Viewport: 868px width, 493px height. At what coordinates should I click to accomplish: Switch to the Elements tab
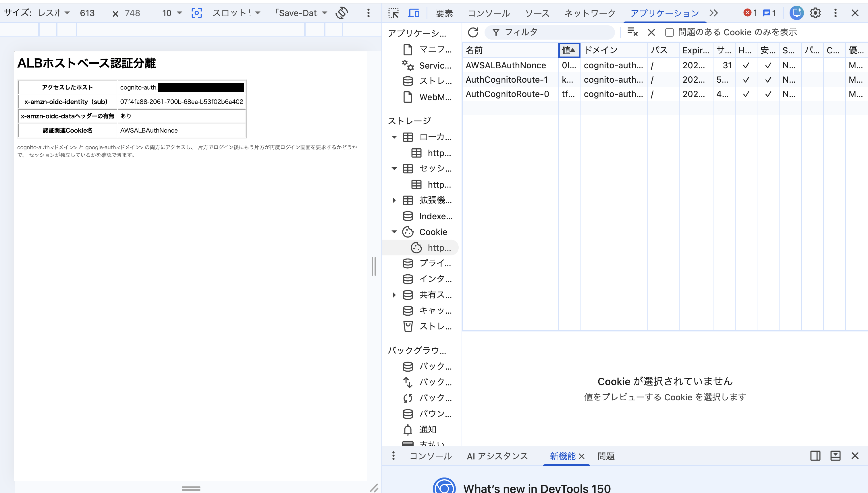[x=444, y=13]
